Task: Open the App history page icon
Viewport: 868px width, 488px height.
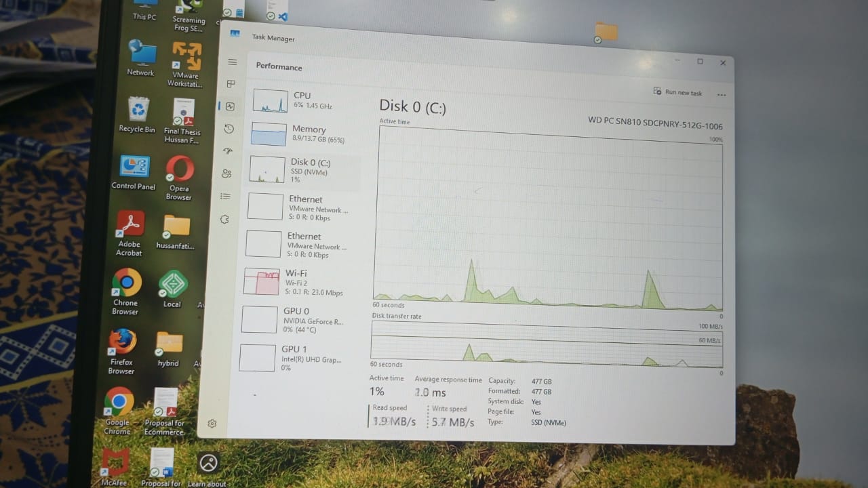Action: point(229,129)
